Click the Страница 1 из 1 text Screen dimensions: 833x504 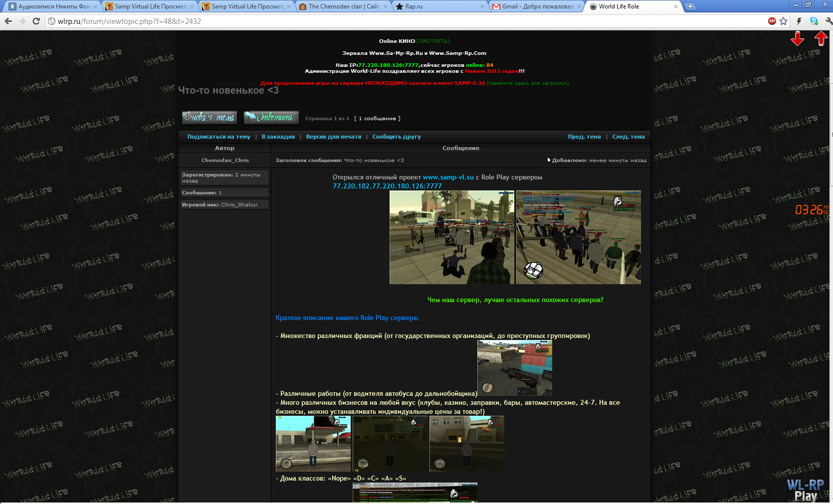(x=327, y=119)
